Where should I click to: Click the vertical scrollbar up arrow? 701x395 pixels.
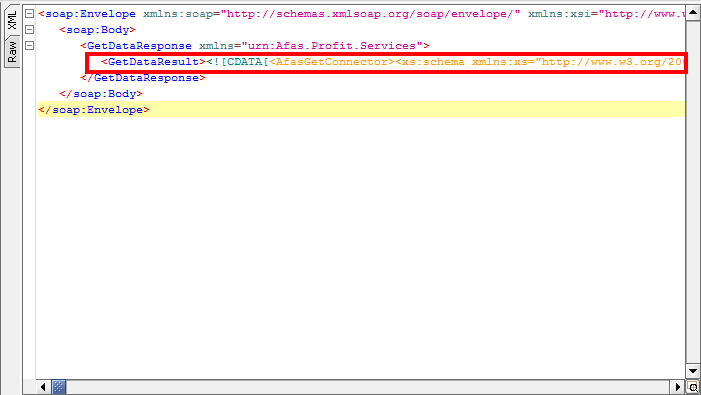pyautogui.click(x=693, y=13)
